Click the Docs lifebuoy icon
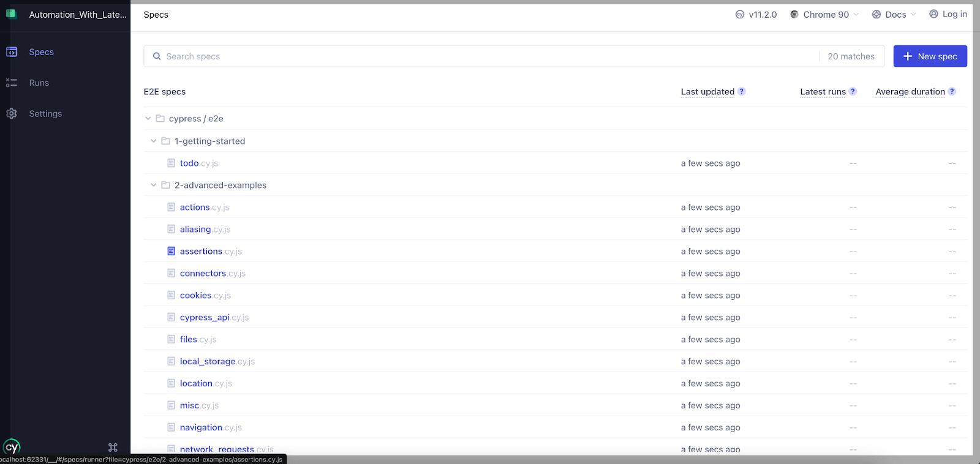Screen dimensions: 980x464 (876, 15)
